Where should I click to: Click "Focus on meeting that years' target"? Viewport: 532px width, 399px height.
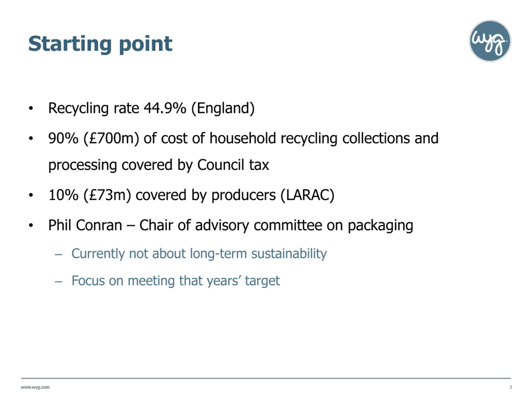[176, 280]
